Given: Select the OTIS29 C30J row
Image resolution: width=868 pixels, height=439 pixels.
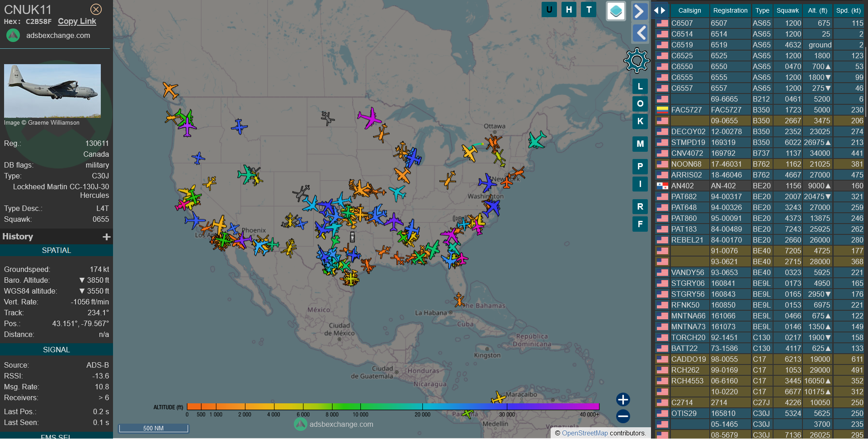Looking at the screenshot, I should pos(759,413).
